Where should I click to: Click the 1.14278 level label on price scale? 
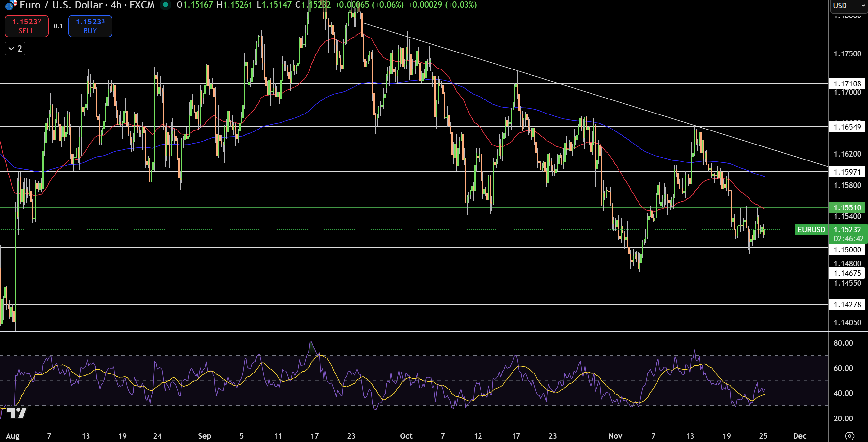[847, 305]
